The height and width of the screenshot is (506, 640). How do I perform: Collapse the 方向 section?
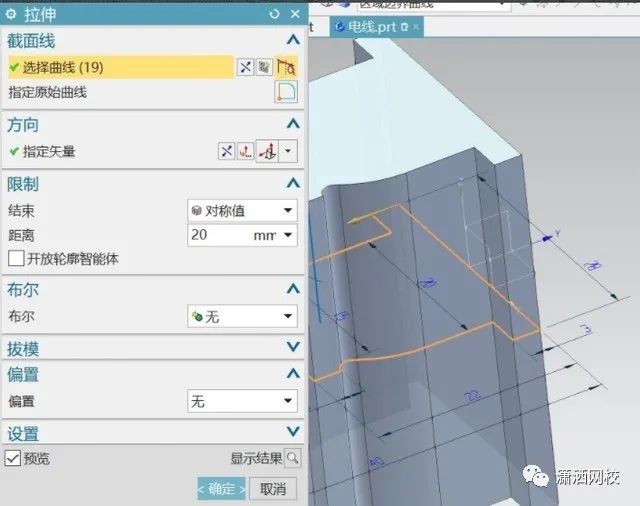point(293,124)
